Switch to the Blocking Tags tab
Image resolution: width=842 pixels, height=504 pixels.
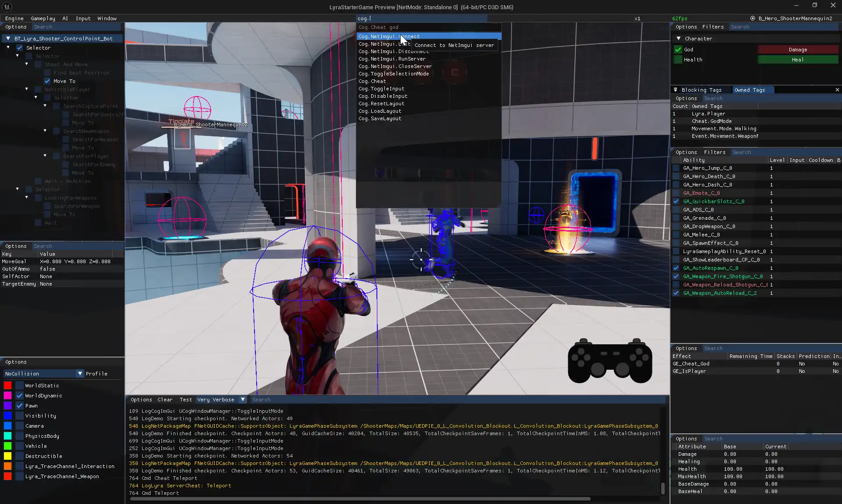coord(701,90)
